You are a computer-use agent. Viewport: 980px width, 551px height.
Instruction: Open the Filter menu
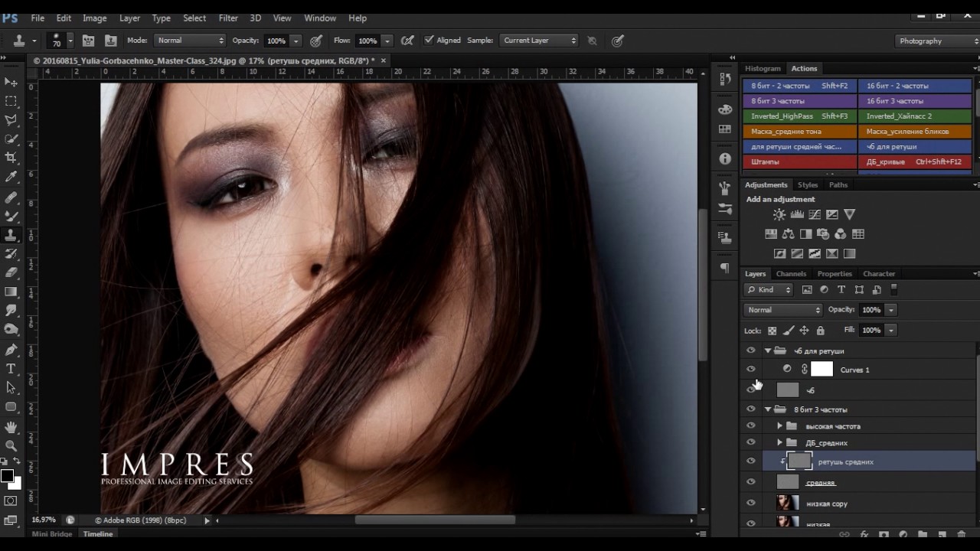228,18
